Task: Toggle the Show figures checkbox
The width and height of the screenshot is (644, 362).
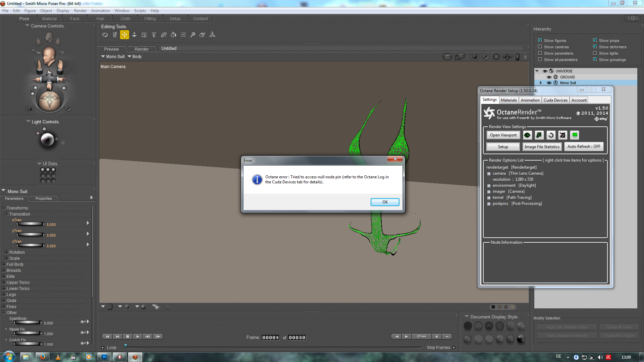Action: click(540, 40)
